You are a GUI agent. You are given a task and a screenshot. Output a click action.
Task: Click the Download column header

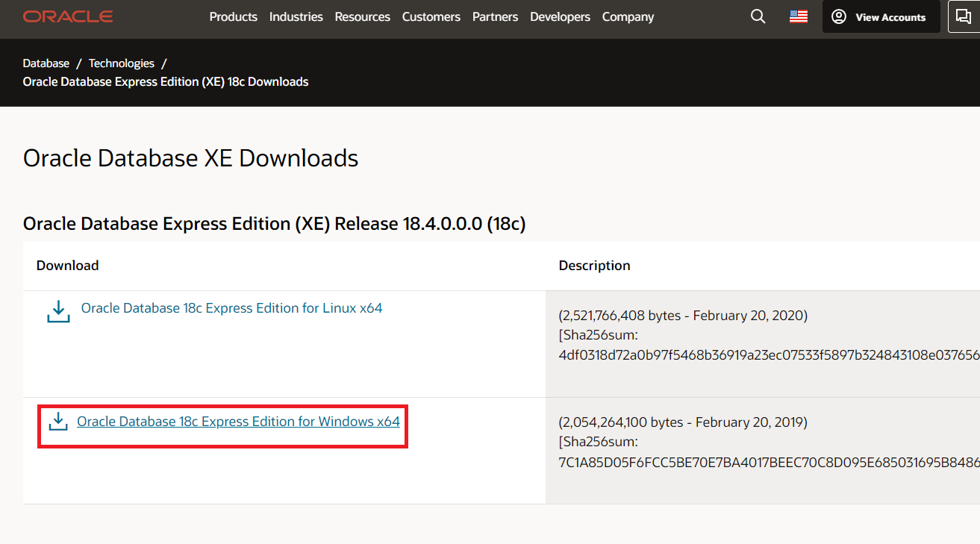(67, 266)
